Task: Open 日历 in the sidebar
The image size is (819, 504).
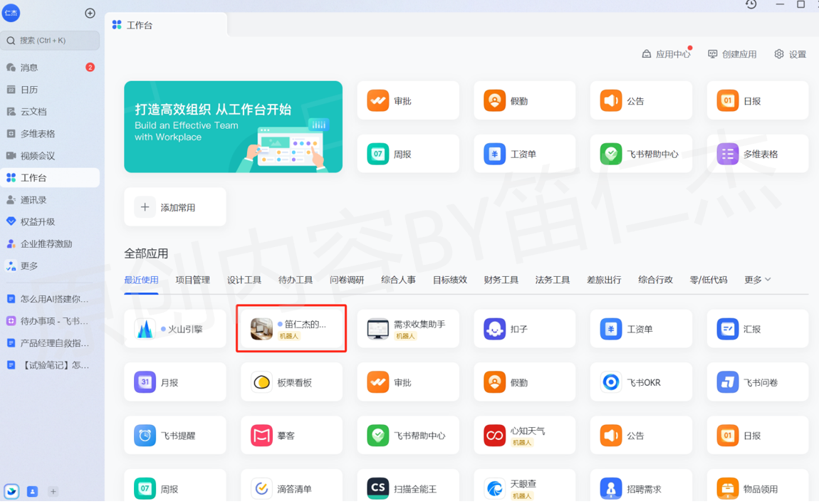Action: click(50, 89)
